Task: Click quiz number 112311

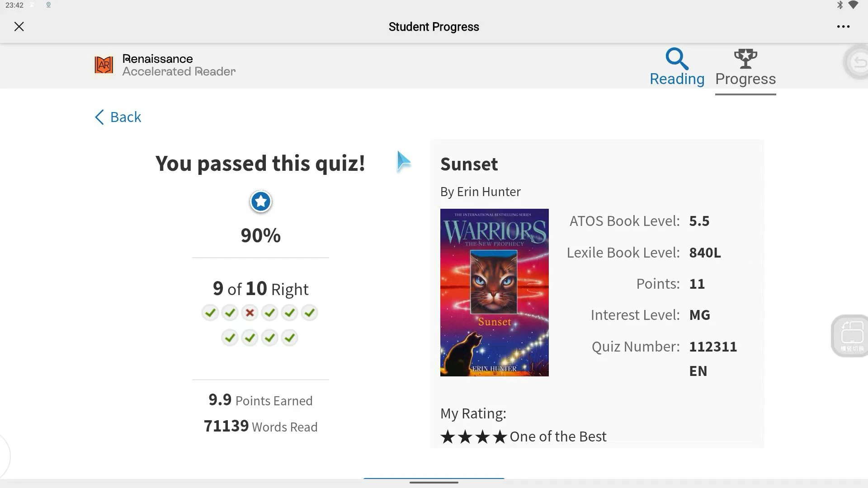Action: tap(713, 347)
